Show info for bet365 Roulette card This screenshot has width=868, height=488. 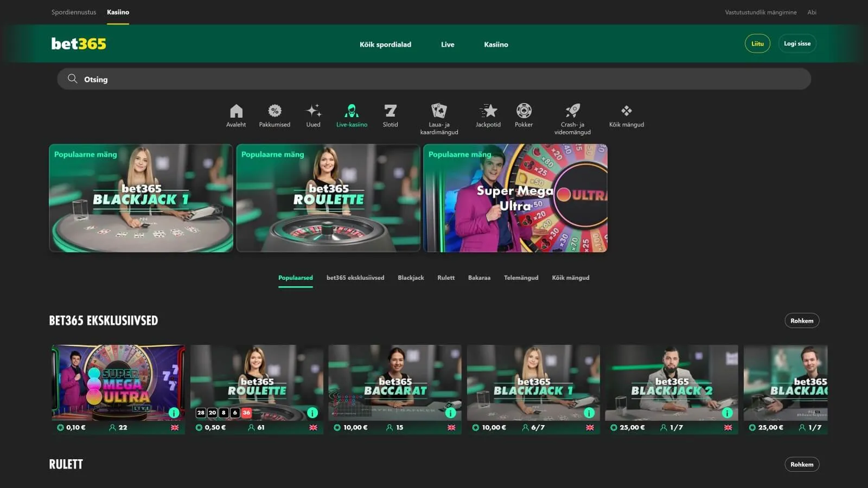coord(312,413)
